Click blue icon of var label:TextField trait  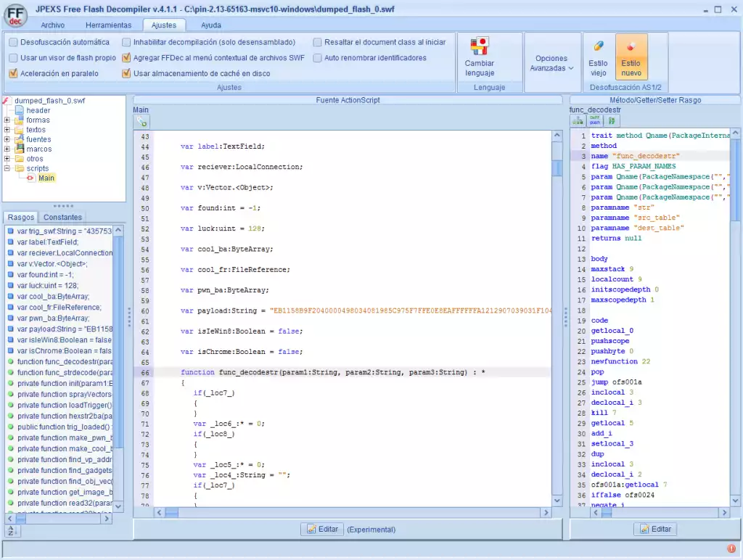[x=10, y=242]
